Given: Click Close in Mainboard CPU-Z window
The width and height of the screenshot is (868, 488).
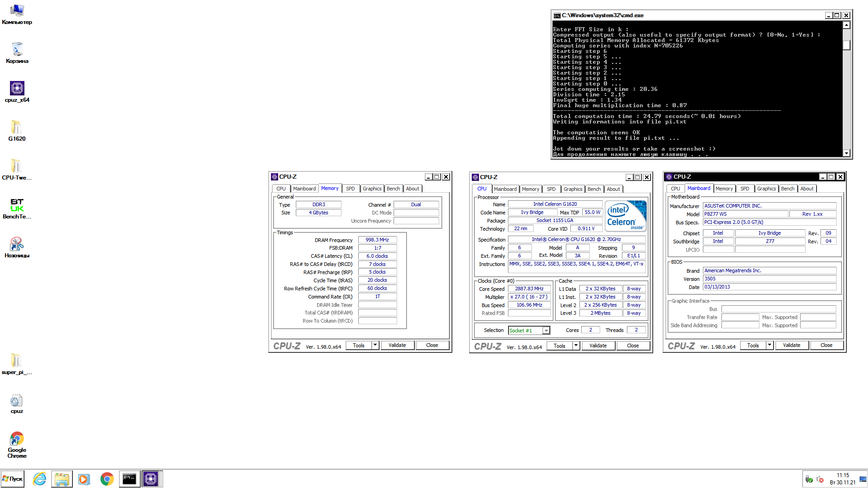Looking at the screenshot, I should 826,345.
